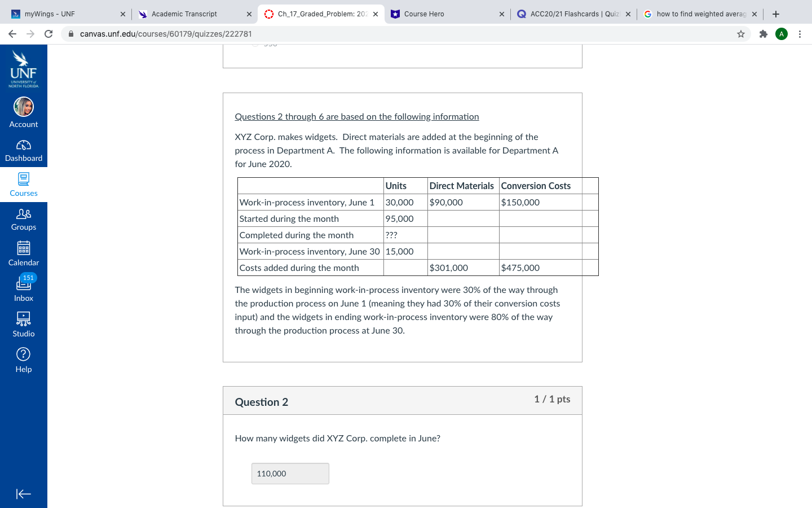The image size is (812, 508).
Task: Open the Inbox showing 151 unread messages
Action: click(23, 290)
